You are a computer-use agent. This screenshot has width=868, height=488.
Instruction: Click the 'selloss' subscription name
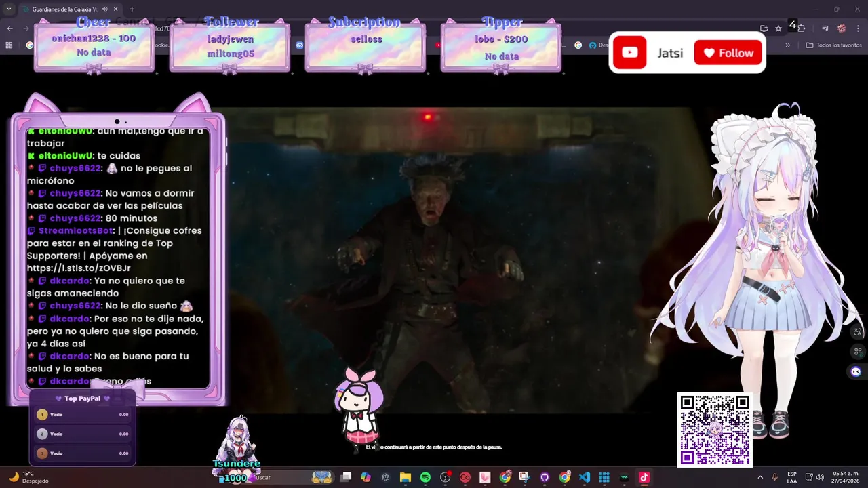366,39
